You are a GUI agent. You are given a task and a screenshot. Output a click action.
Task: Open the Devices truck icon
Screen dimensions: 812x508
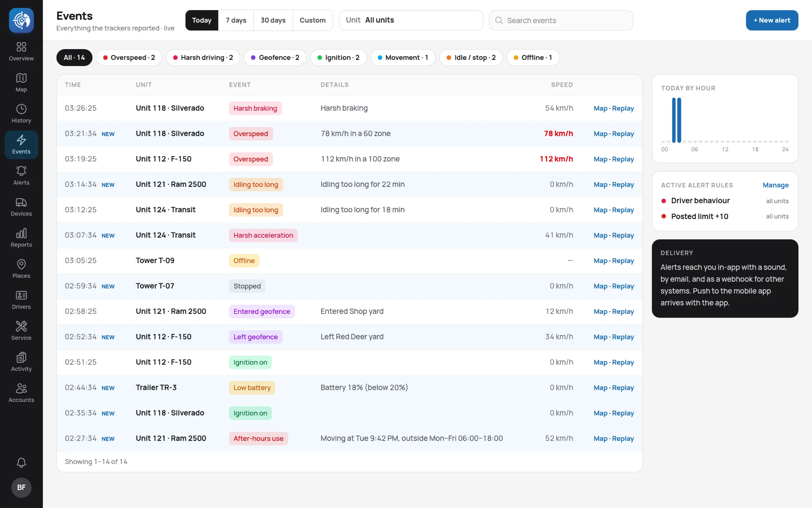(x=21, y=202)
